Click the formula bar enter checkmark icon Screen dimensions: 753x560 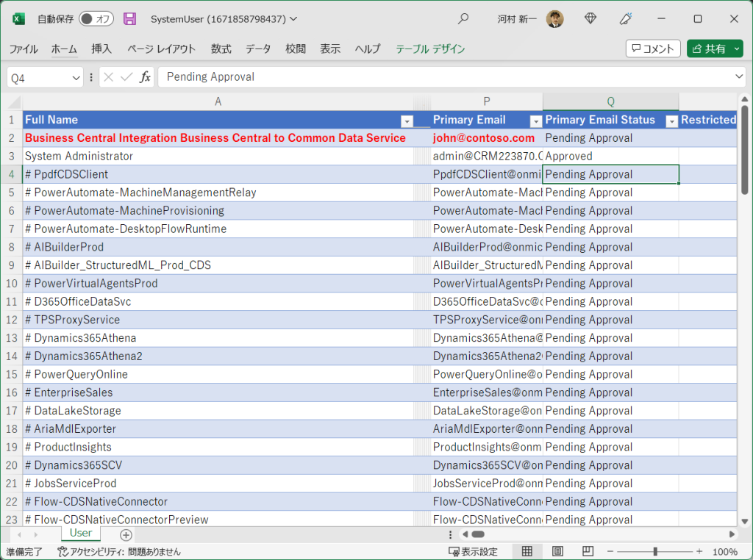[x=126, y=77]
